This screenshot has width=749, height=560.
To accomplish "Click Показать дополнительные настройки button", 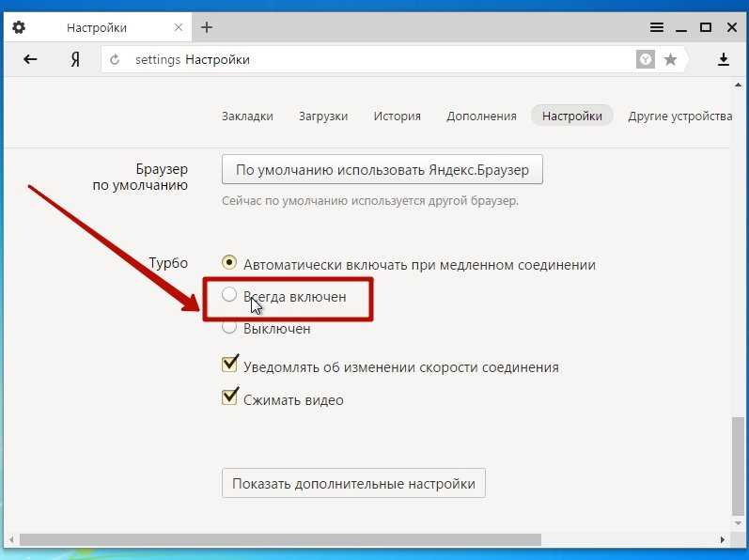I will pyautogui.click(x=353, y=483).
